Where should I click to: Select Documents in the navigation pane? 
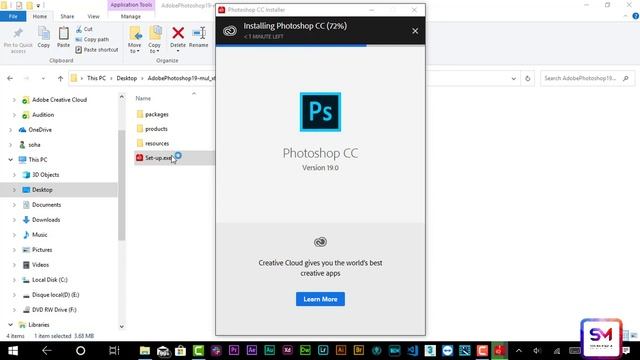46,205
